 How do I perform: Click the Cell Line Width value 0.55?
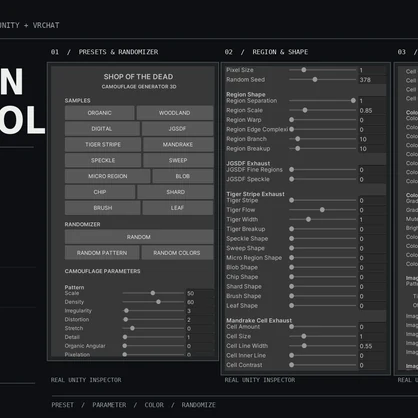(372, 346)
